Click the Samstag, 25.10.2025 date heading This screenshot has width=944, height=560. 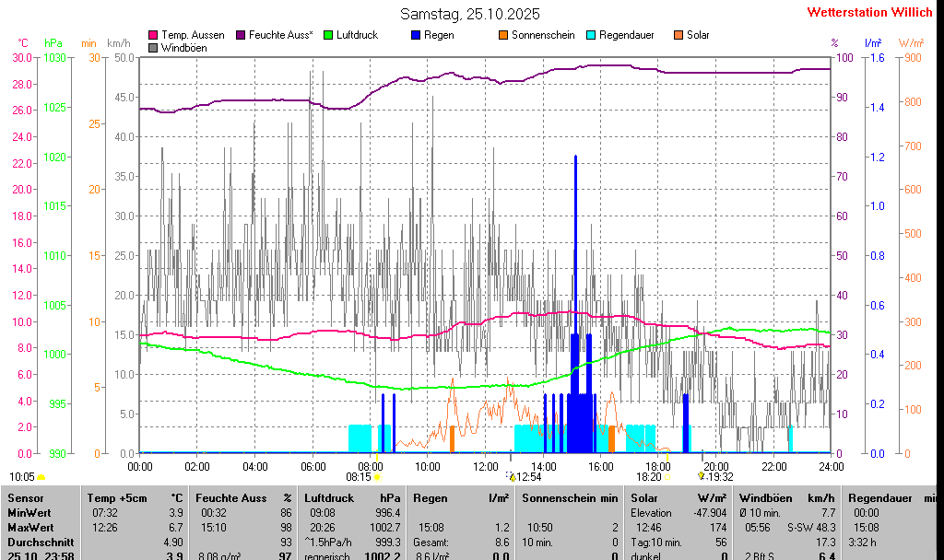tap(470, 14)
